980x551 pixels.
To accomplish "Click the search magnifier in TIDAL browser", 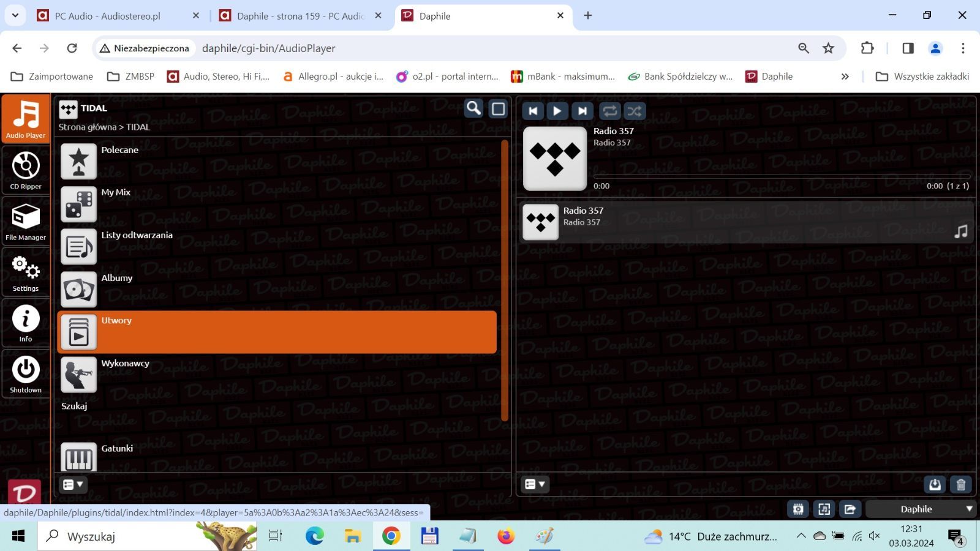I will (x=473, y=109).
